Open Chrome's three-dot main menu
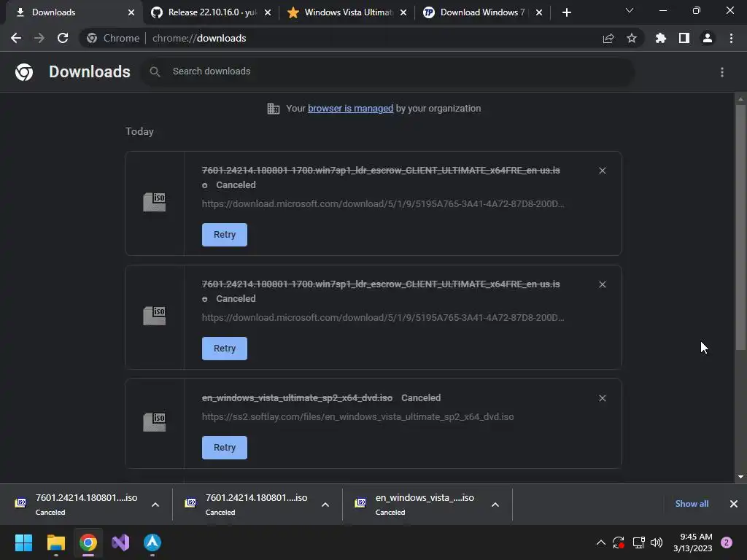 (731, 38)
